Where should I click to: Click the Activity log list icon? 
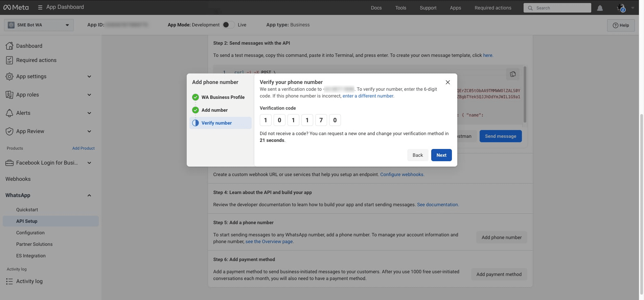coord(9,281)
